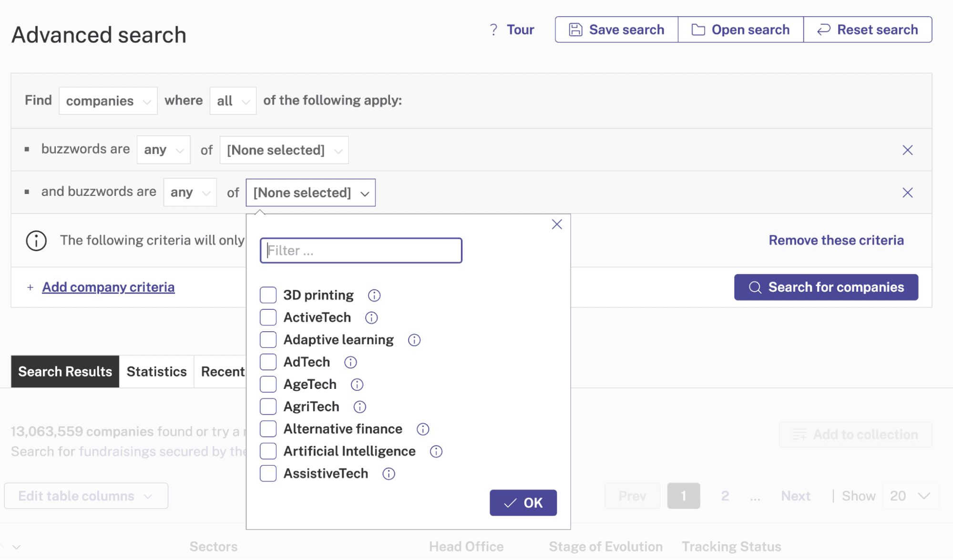Click into the Filter text field
The width and height of the screenshot is (953, 560).
(x=361, y=251)
